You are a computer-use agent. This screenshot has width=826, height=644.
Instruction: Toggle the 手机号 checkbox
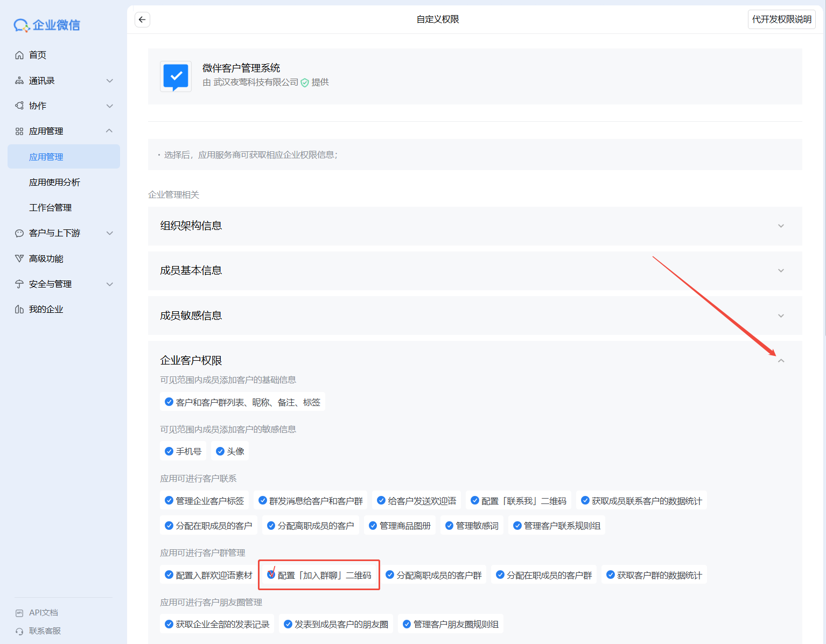pyautogui.click(x=169, y=451)
